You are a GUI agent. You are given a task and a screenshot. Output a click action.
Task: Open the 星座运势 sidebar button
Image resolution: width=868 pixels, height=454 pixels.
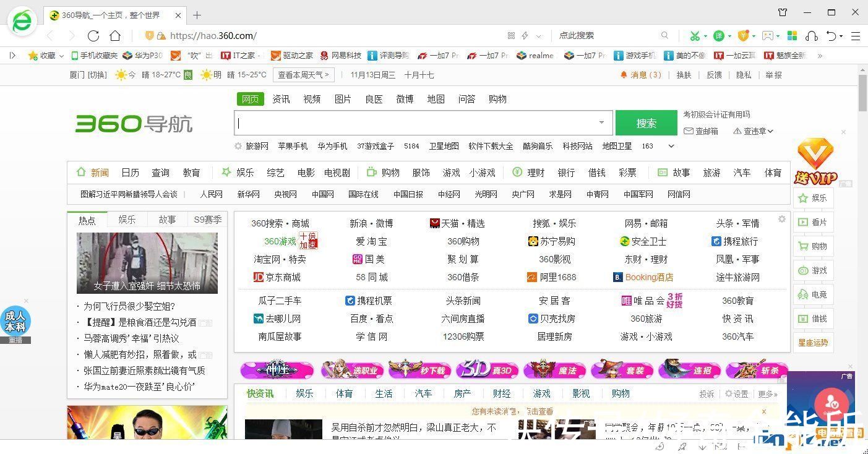813,343
